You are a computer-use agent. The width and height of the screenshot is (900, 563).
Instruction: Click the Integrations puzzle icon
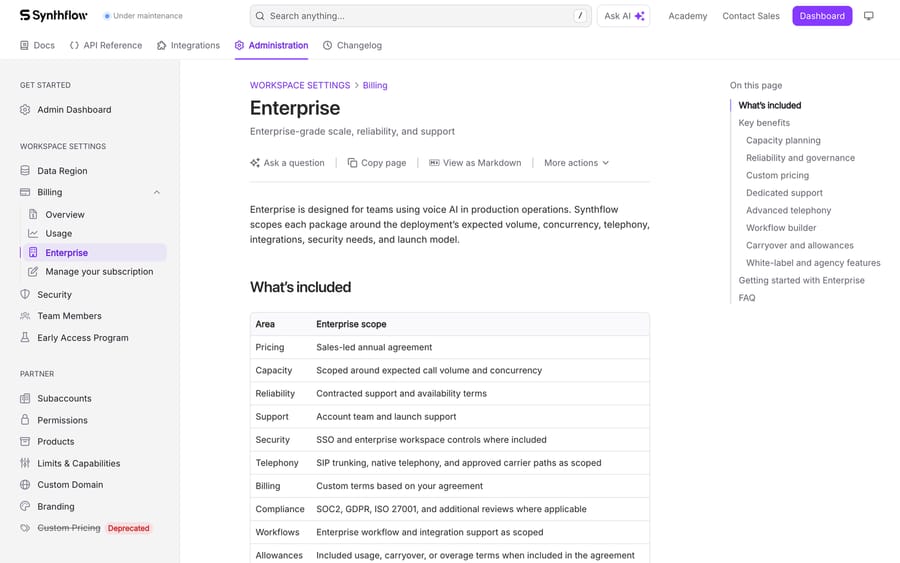pos(161,45)
